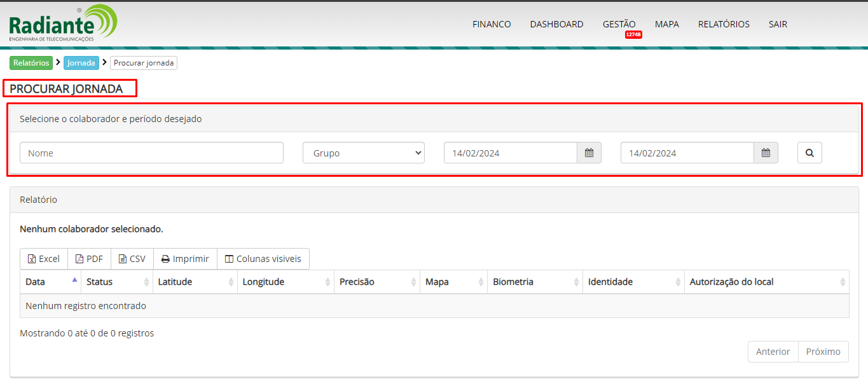This screenshot has height=386, width=868.
Task: Open Colunas visiveis column selector
Action: pyautogui.click(x=263, y=259)
